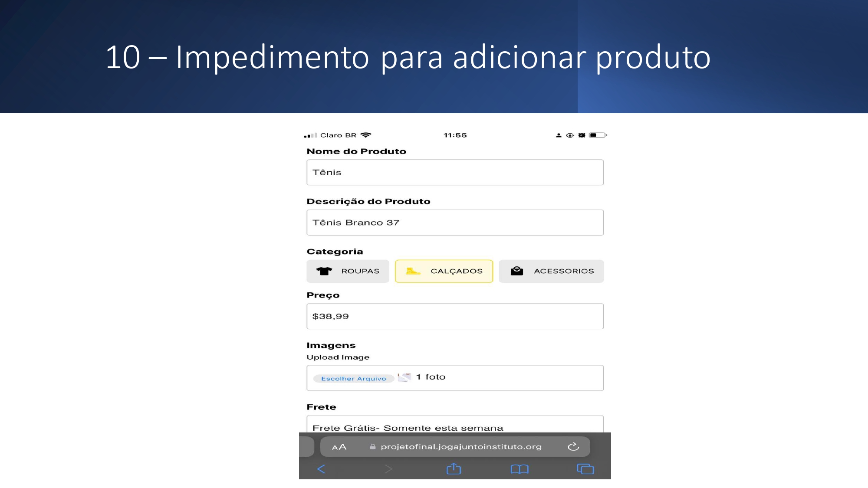Tap the Safari forward arrow
This screenshot has width=868, height=488.
[388, 469]
